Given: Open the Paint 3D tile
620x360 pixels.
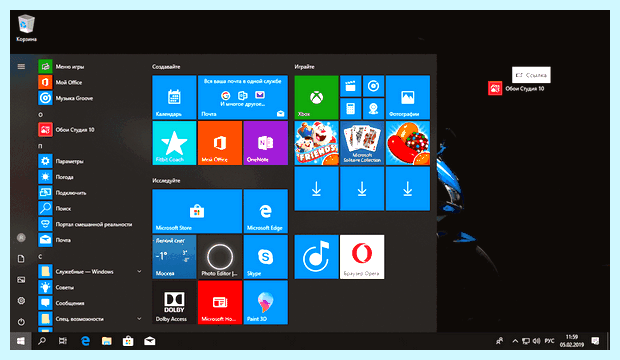Looking at the screenshot, I should coord(265,302).
